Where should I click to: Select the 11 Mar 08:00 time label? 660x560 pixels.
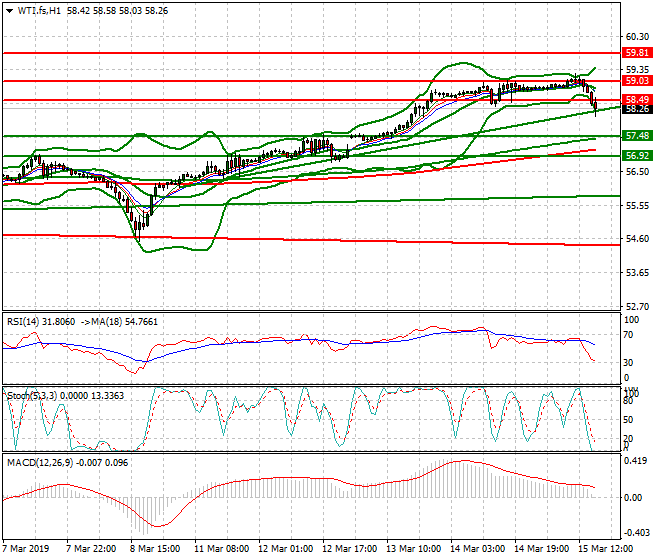[221, 549]
